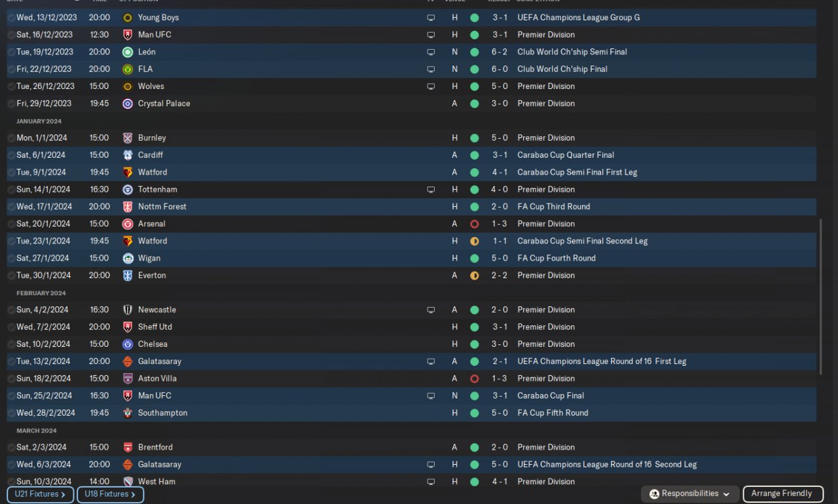Click the Young Boys club badge

pos(128,18)
